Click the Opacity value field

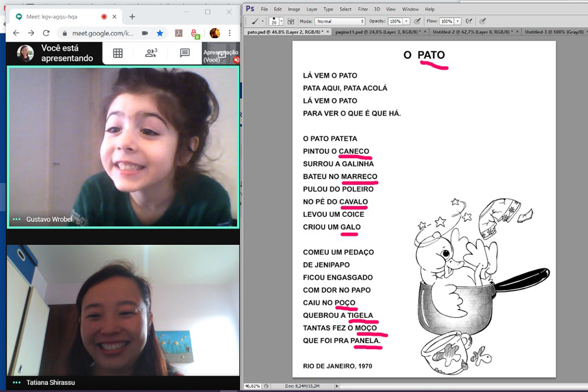pyautogui.click(x=395, y=21)
